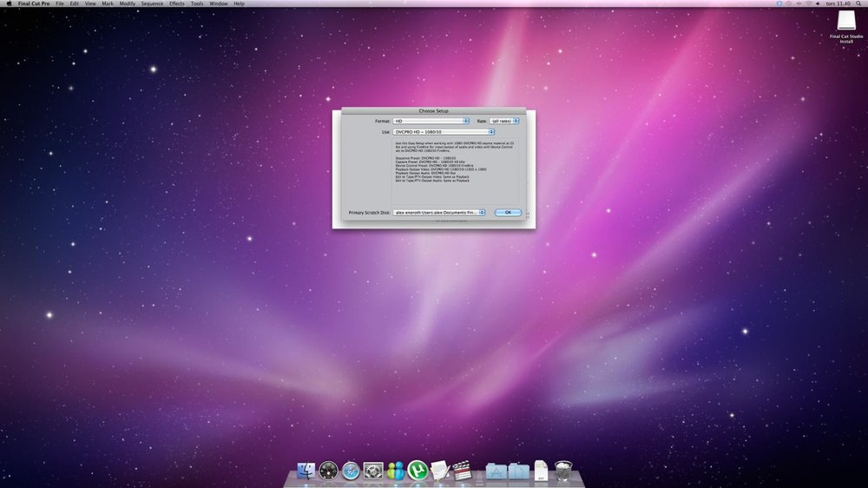Open the Primary Scratch Disk dropdown

(x=439, y=212)
